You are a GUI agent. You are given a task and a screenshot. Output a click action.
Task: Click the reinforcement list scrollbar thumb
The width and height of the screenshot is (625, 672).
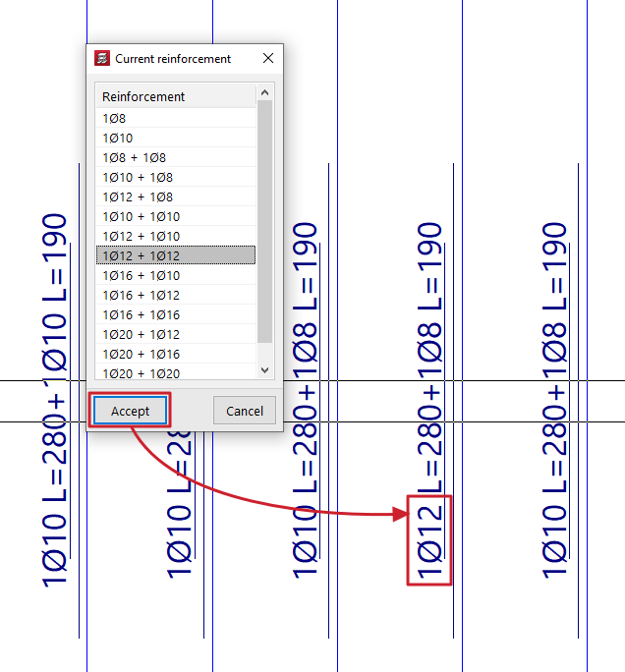(265, 222)
